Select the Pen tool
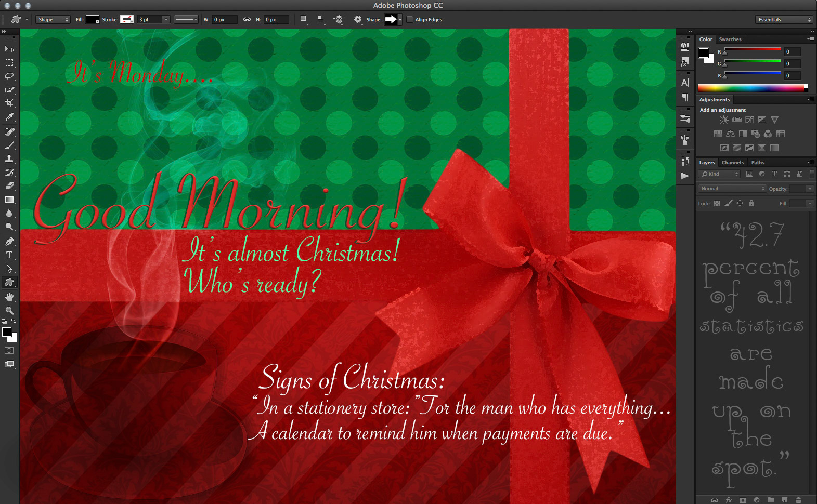This screenshot has width=817, height=504. [x=9, y=242]
